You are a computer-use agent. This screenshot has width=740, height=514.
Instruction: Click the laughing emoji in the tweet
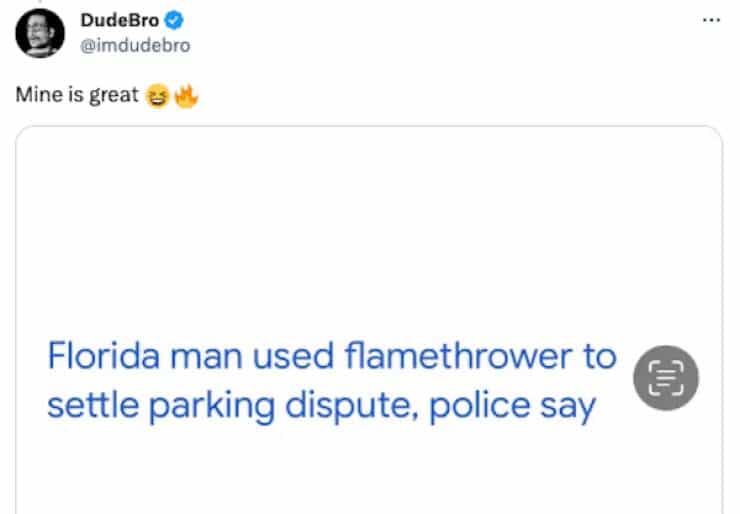coord(156,97)
